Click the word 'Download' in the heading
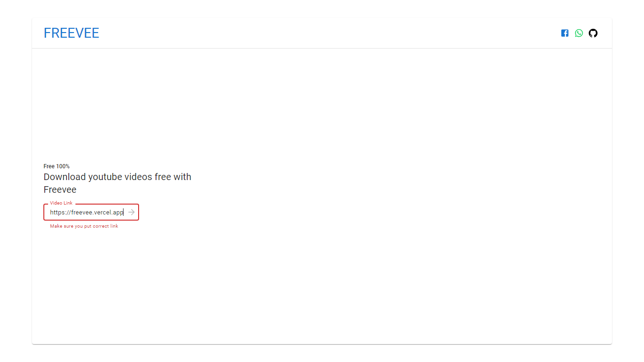Image resolution: width=644 pixels, height=362 pixels. click(65, 177)
